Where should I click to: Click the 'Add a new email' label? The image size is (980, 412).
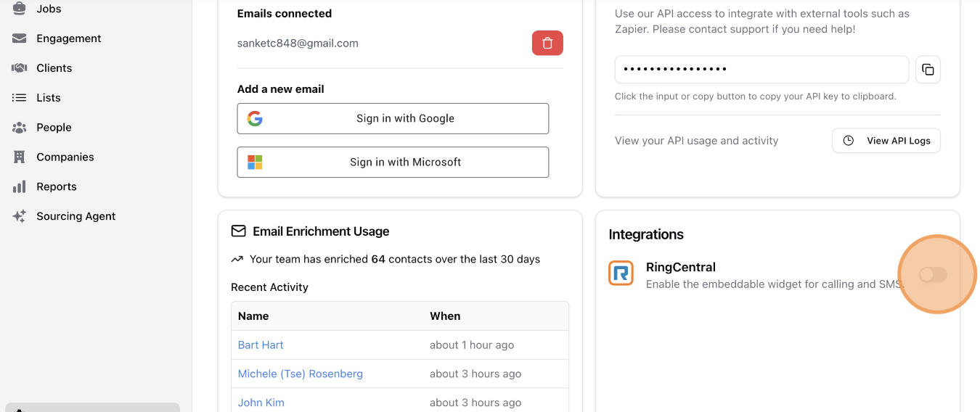(281, 89)
